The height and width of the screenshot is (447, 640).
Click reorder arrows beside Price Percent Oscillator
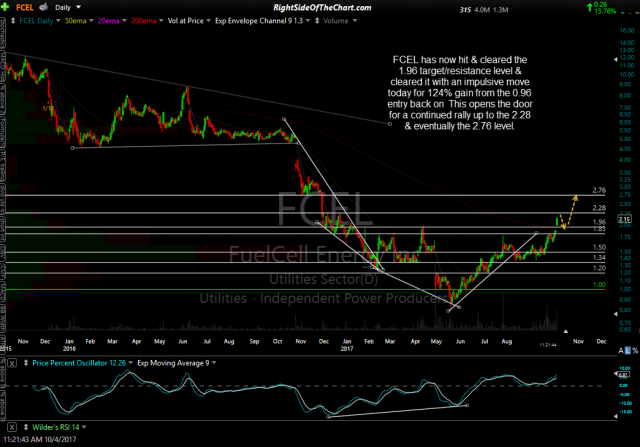tap(26, 363)
